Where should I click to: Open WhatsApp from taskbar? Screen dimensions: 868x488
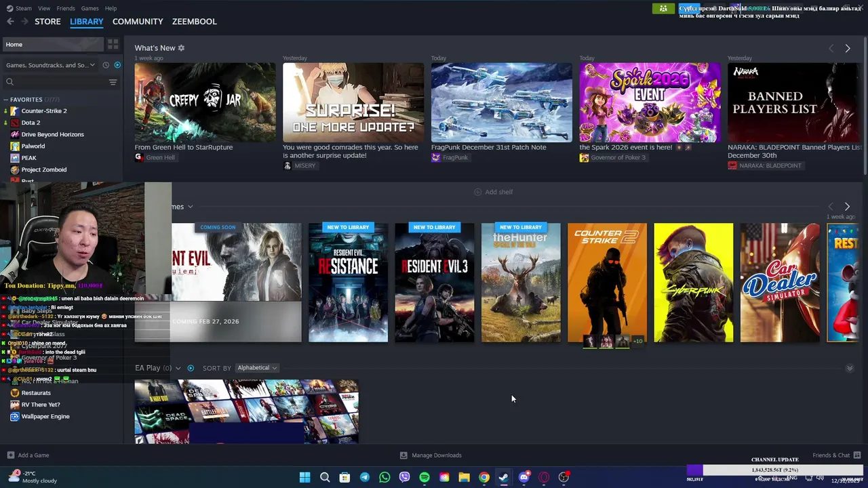tap(384, 477)
